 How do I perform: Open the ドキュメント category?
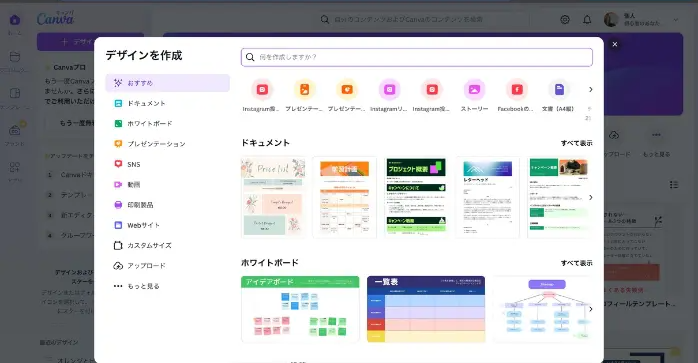tap(167, 103)
